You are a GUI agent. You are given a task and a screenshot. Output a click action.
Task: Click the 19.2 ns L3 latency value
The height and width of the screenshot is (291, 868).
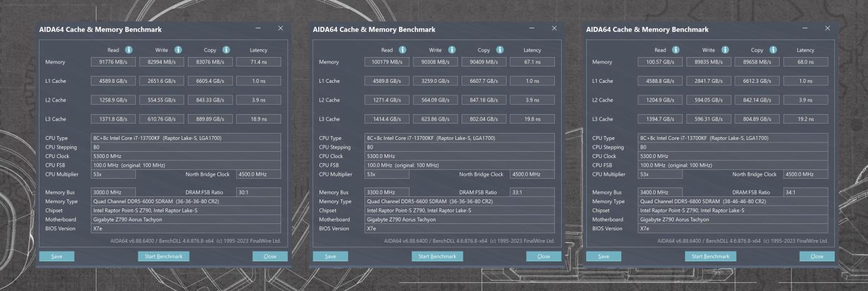(x=805, y=119)
